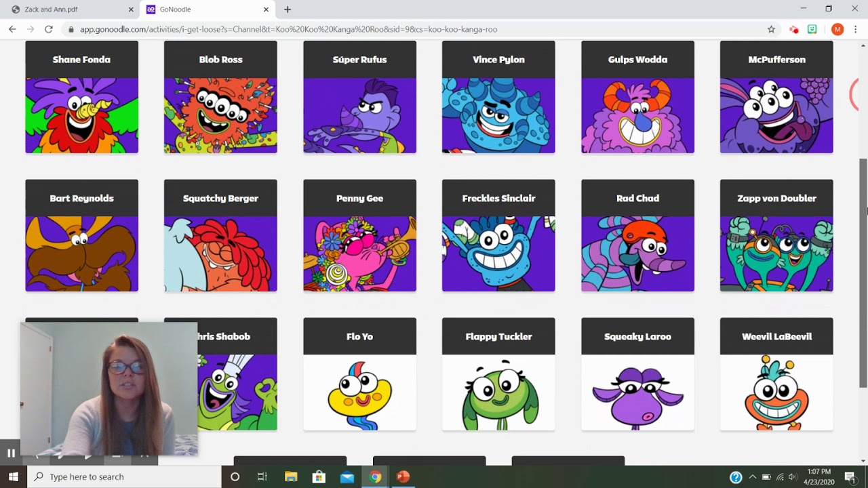Screen dimensions: 868x488
Task: Choose the Blob Ross character
Action: pos(220,97)
